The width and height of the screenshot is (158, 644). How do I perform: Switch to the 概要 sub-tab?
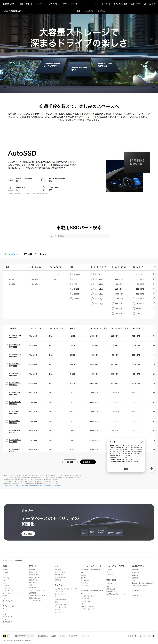(79, 11)
